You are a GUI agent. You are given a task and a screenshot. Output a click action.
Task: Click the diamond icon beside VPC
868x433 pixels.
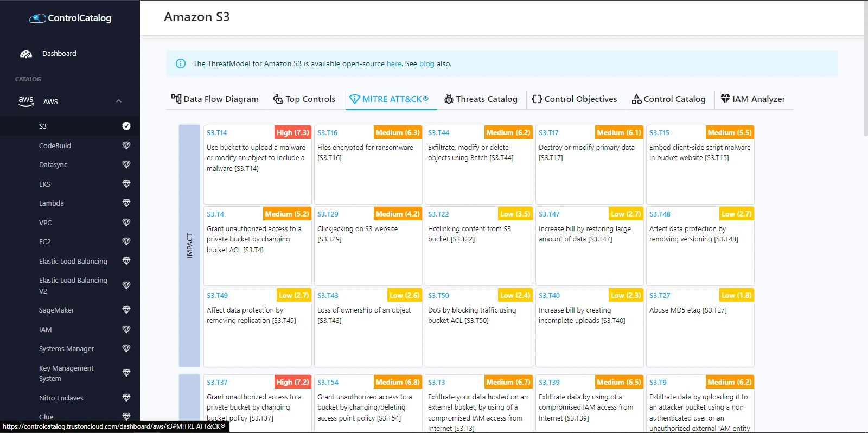pyautogui.click(x=126, y=222)
